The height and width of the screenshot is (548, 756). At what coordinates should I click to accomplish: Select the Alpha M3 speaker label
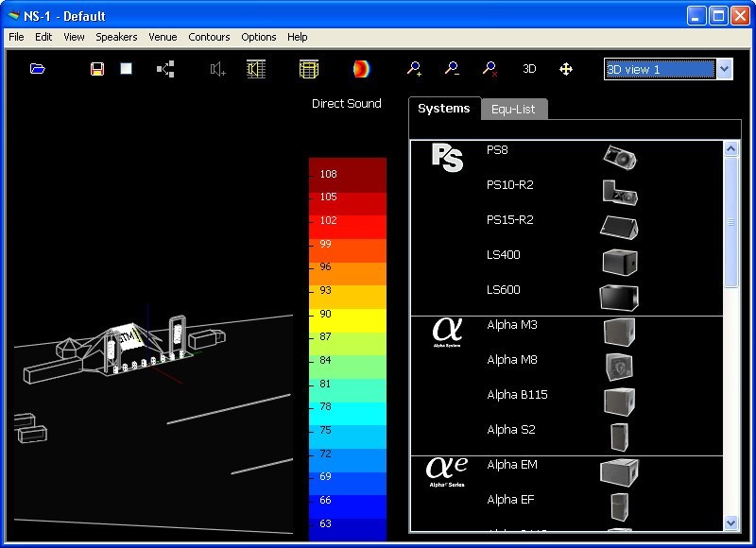512,325
